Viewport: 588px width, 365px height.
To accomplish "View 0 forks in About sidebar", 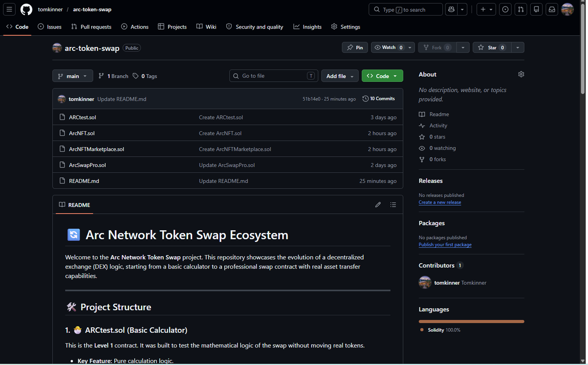I will [432, 159].
